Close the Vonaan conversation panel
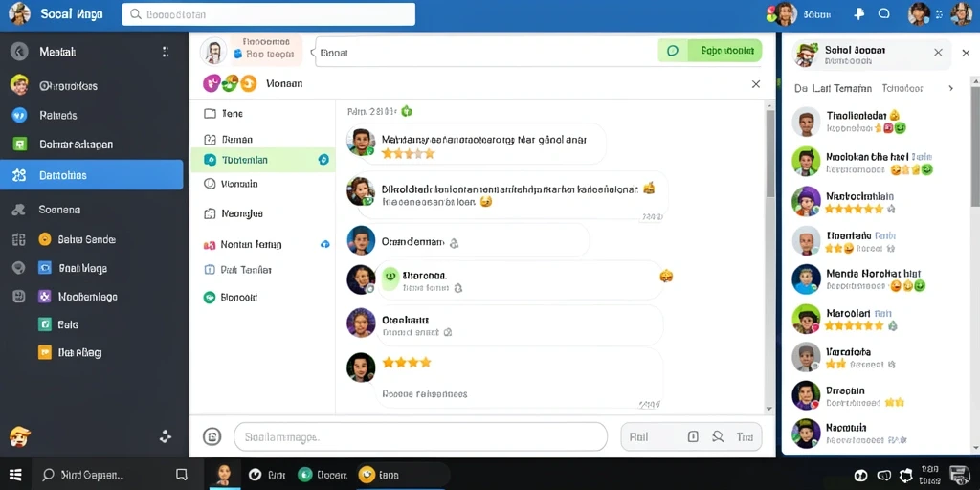 tap(756, 84)
